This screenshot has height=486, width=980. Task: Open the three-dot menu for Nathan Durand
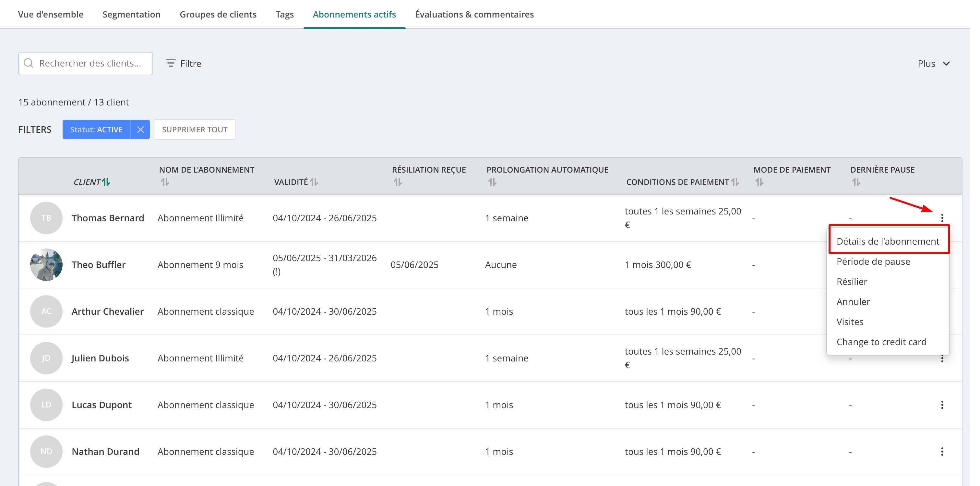[x=942, y=452]
